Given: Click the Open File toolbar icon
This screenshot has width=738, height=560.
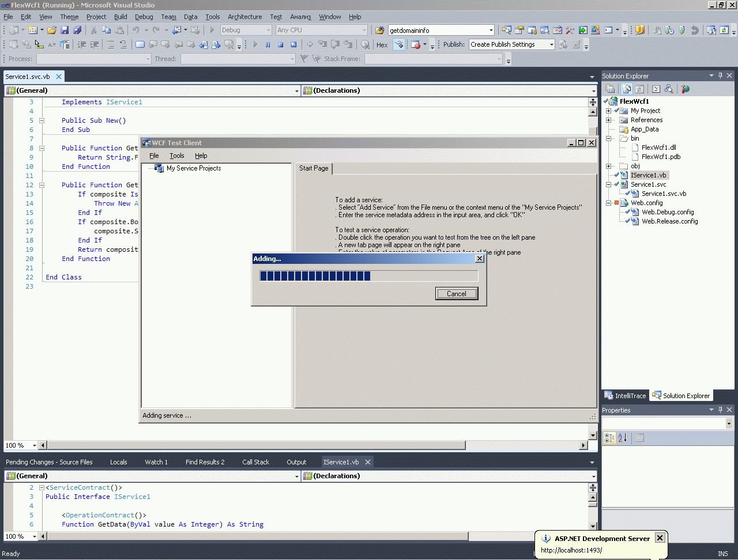Looking at the screenshot, I should click(x=52, y=30).
